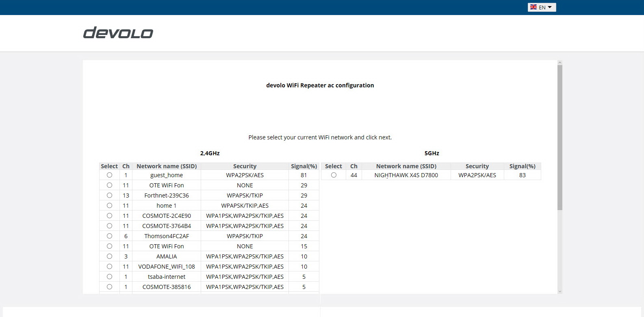Choose OTE WiFi Fon with signal 15
This screenshot has height=317, width=644.
click(x=109, y=246)
